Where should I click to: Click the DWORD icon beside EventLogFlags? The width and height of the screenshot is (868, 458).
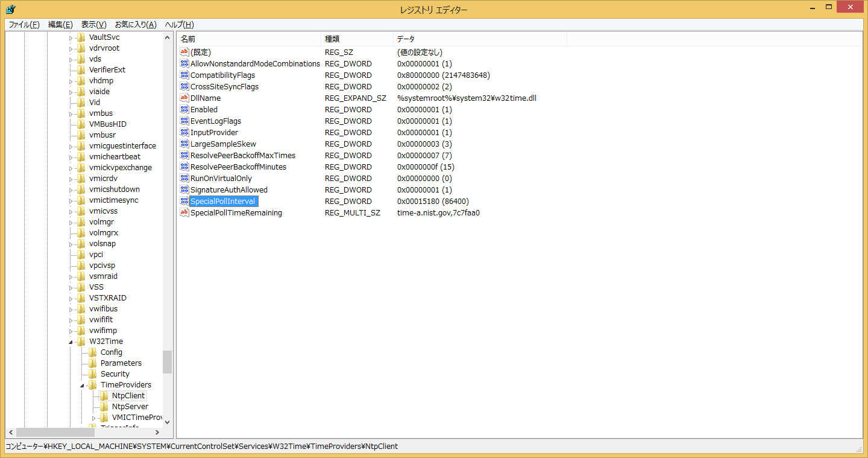pos(184,121)
